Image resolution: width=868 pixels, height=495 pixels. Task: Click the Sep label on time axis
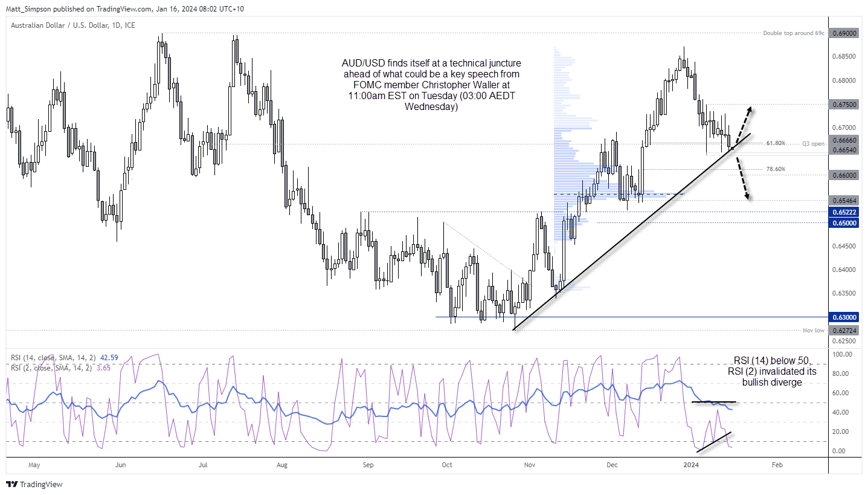pyautogui.click(x=369, y=465)
